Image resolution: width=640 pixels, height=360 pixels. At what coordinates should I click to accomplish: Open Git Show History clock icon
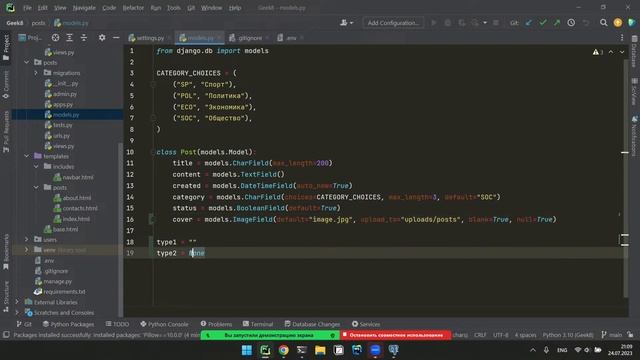click(571, 23)
